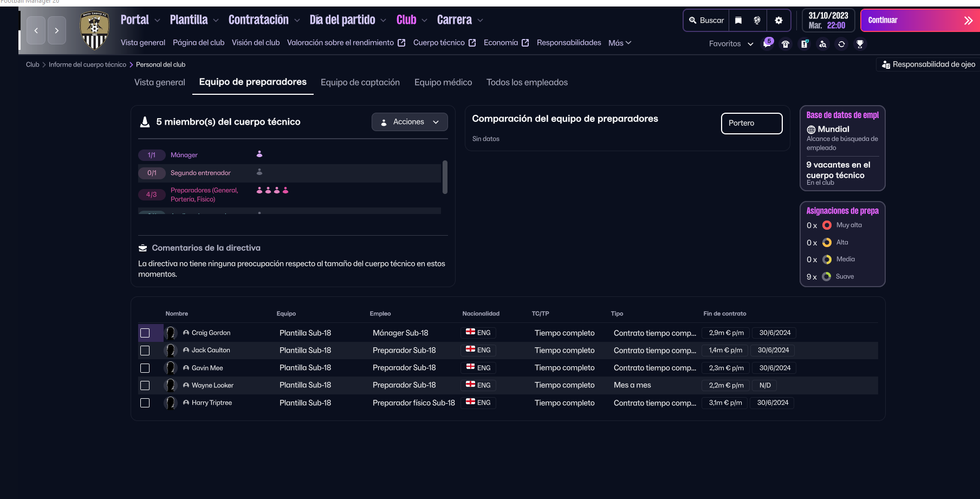
Task: Switch to Equipo de captación tab
Action: point(360,82)
